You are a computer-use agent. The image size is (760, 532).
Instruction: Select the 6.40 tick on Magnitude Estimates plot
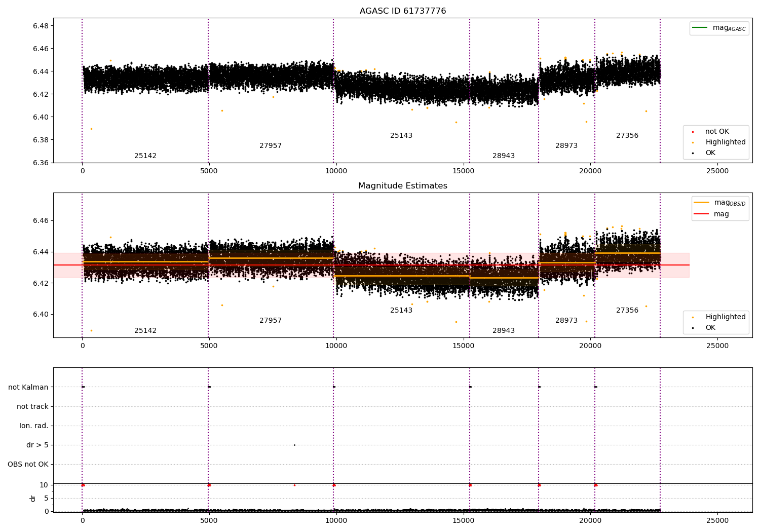(x=41, y=314)
